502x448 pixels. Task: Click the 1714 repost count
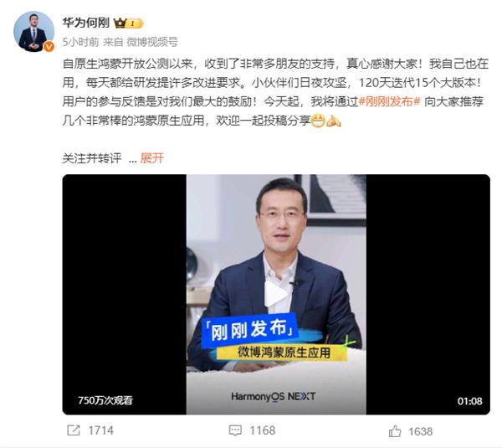click(101, 430)
